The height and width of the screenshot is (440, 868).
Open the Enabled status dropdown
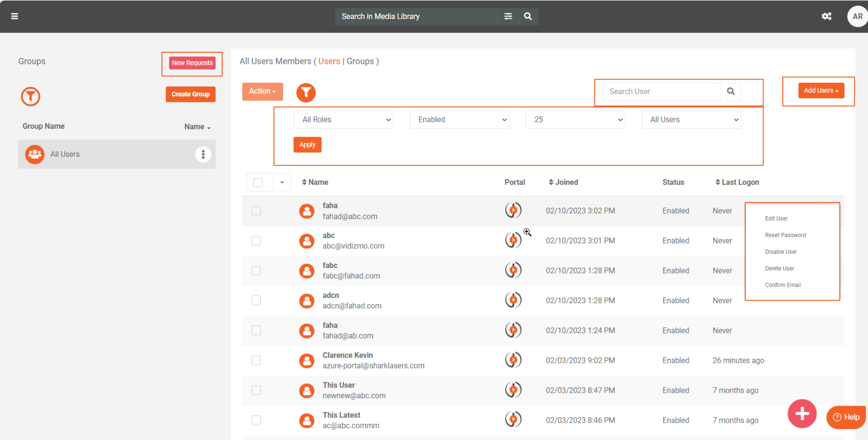coord(460,120)
